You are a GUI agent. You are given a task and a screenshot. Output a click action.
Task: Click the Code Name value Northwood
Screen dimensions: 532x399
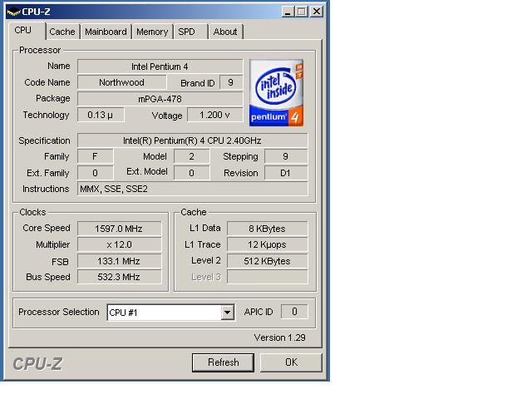122,82
